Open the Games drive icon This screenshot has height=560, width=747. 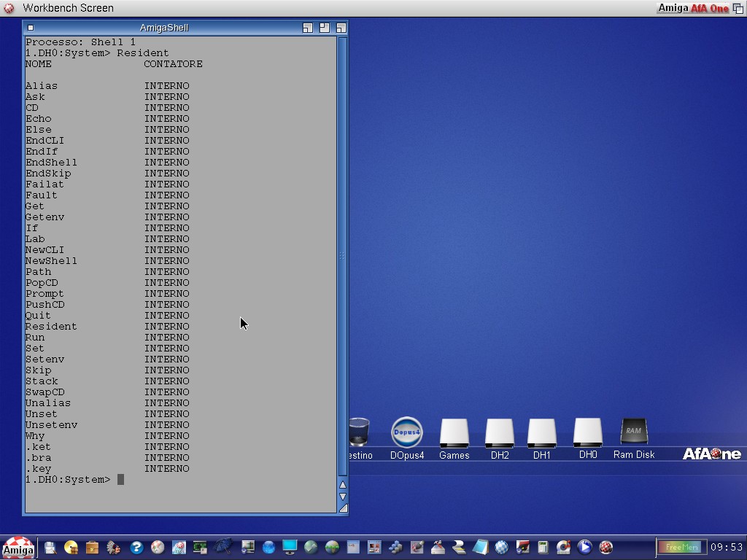pos(454,433)
